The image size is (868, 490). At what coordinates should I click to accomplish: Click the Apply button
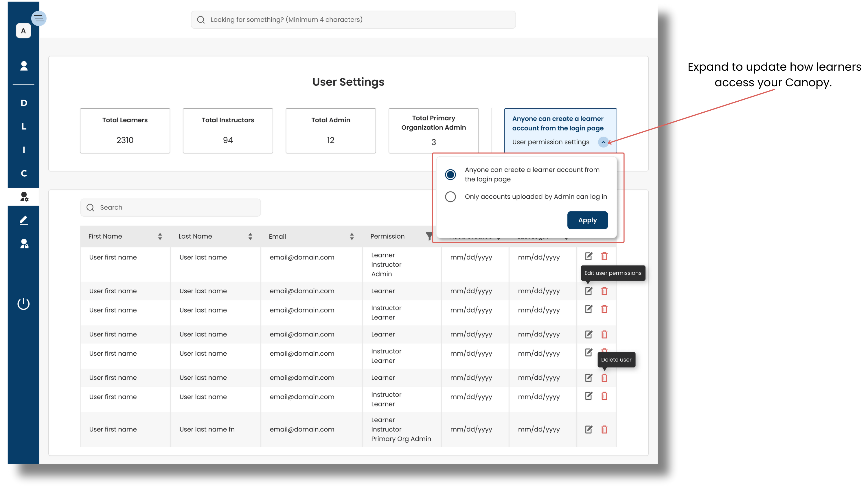(x=587, y=220)
